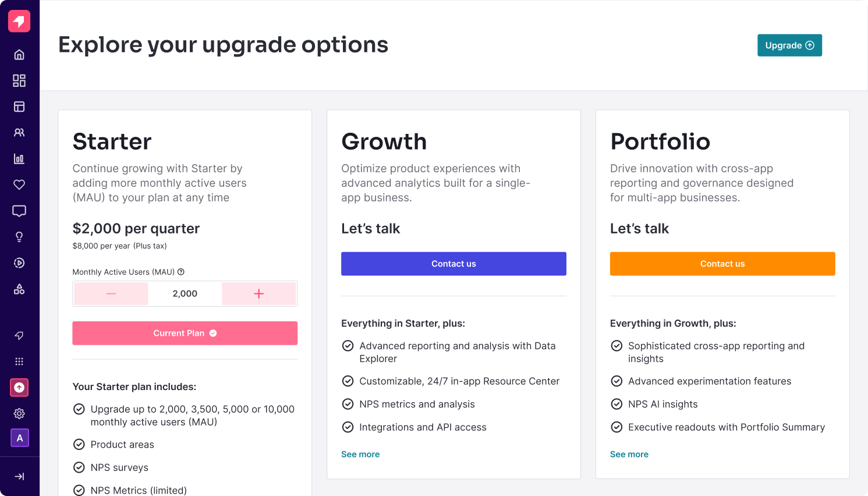Click Contact us for the Growth plan
This screenshot has height=496, width=868.
point(454,264)
